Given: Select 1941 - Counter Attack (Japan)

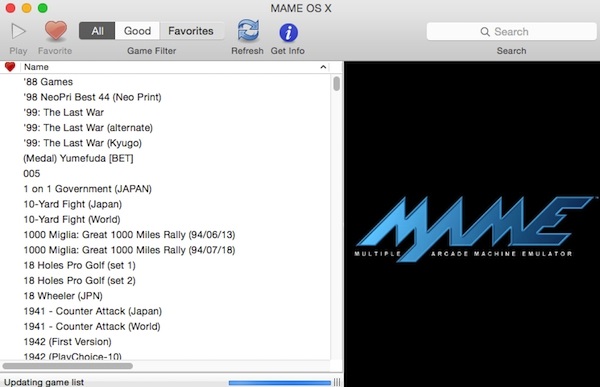Looking at the screenshot, I should (93, 312).
